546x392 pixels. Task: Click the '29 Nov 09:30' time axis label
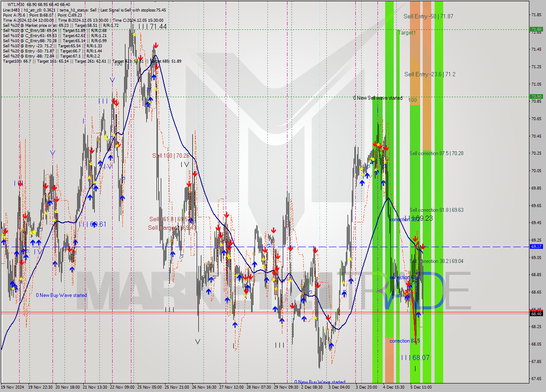[286, 387]
